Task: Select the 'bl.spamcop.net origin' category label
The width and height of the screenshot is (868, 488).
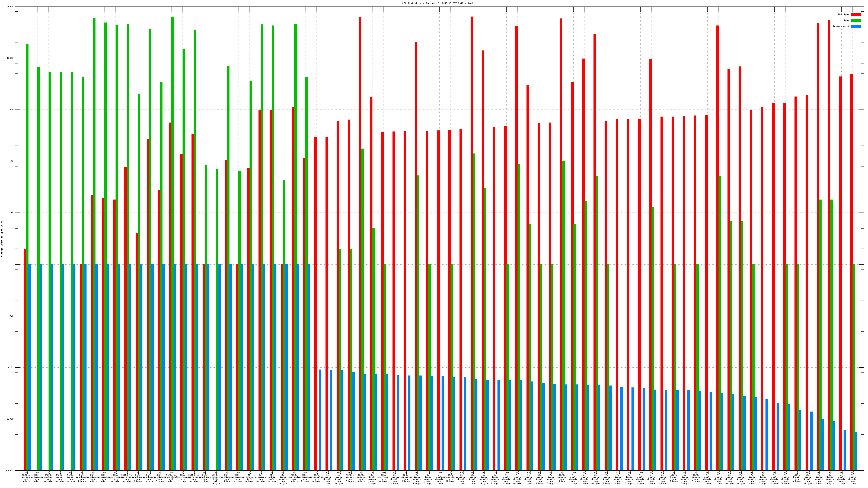Action: 260,477
